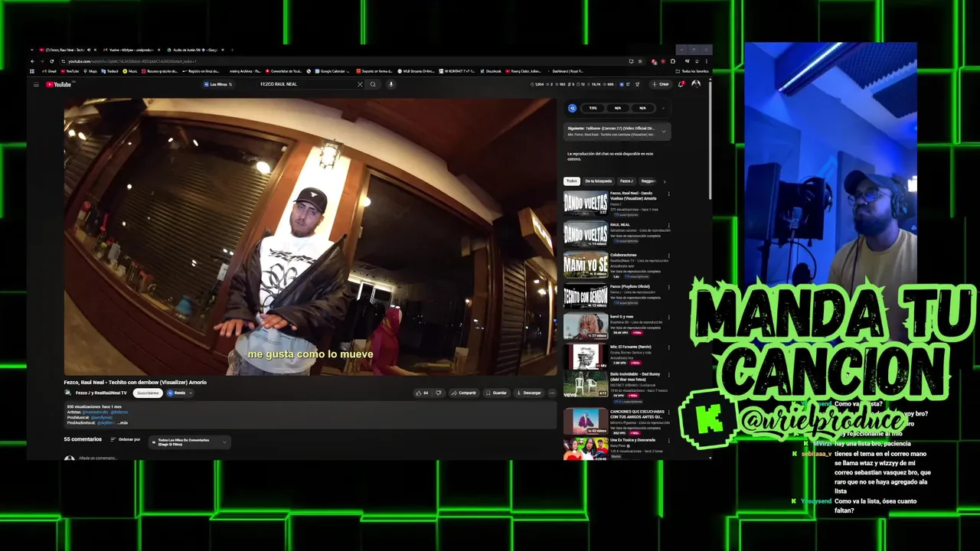Screen dimensions: 980x551
Task: Expand the description with ...más
Action: (x=123, y=422)
